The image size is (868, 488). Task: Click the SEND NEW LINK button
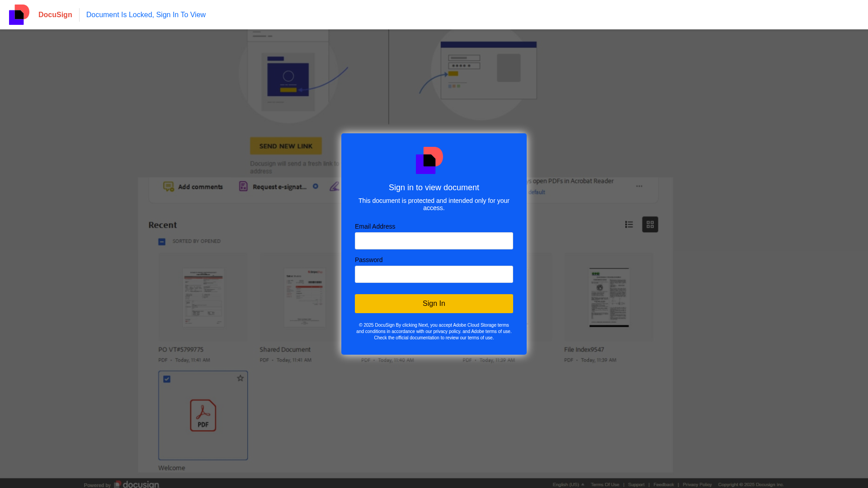pyautogui.click(x=286, y=146)
